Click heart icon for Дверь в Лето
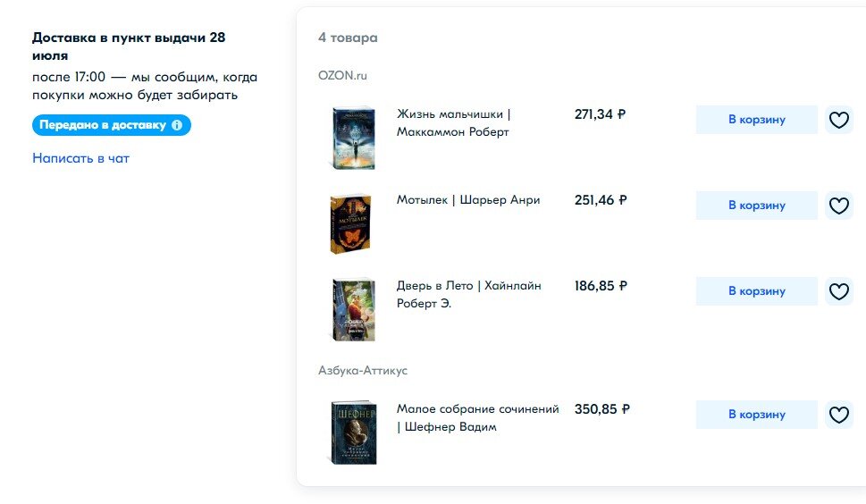Image resolution: width=866 pixels, height=504 pixels. (839, 291)
